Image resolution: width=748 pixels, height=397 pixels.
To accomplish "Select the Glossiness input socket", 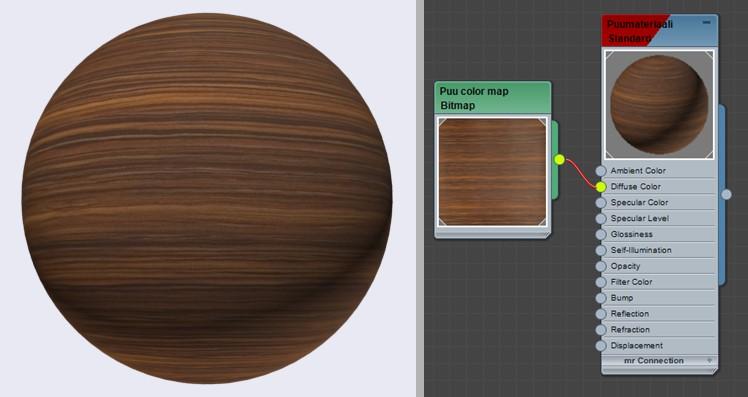I will [601, 234].
